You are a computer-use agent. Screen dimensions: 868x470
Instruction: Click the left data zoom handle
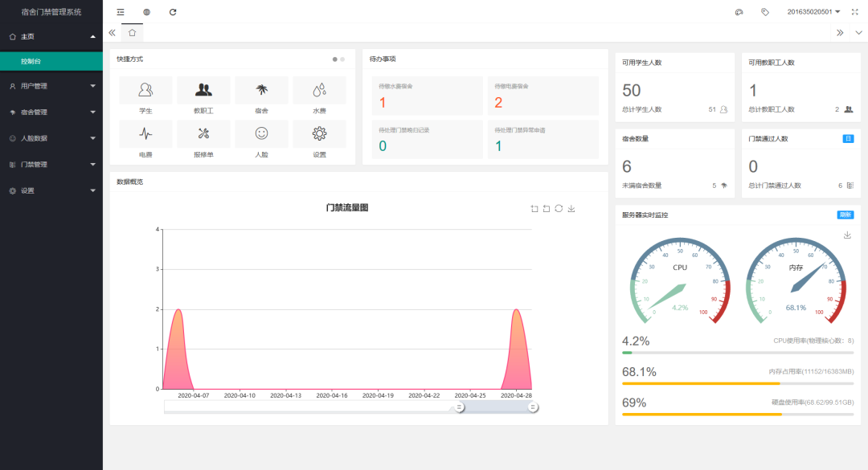460,407
